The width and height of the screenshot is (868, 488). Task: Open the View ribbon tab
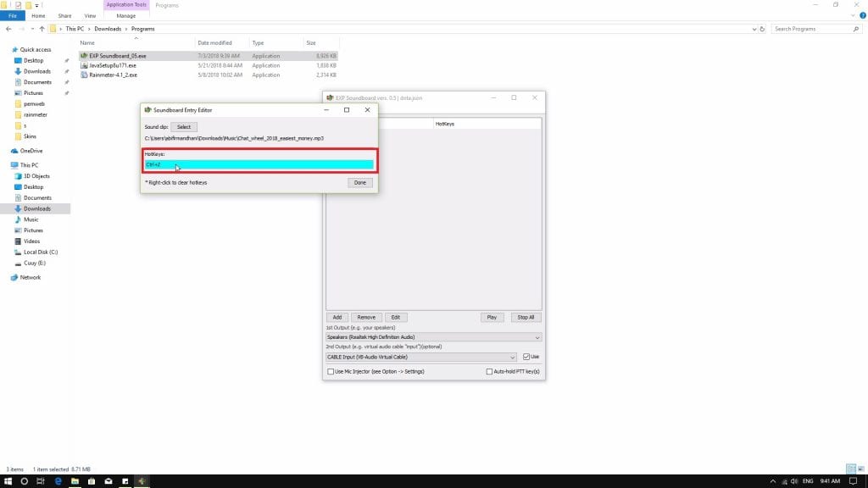[90, 16]
